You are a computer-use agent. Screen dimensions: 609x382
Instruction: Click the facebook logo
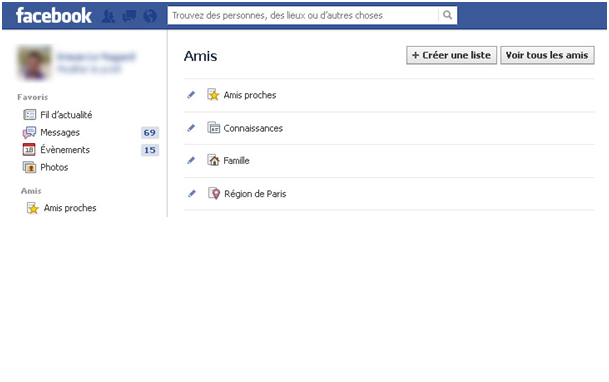54,16
